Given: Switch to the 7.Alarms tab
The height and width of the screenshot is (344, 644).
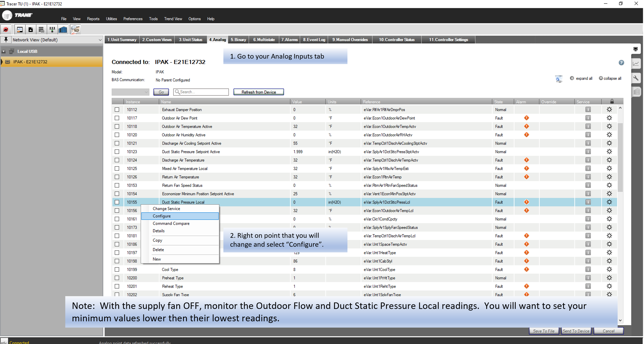Looking at the screenshot, I should (x=289, y=40).
